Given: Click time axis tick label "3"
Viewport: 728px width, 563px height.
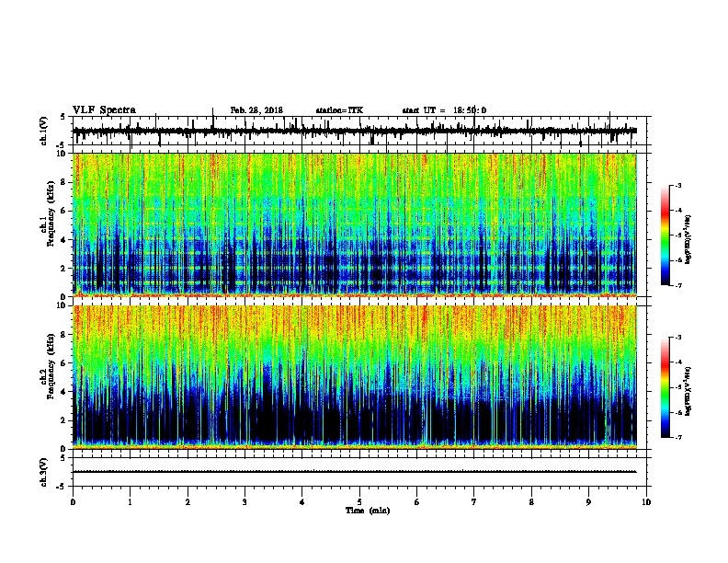Looking at the screenshot, I should coord(245,502).
